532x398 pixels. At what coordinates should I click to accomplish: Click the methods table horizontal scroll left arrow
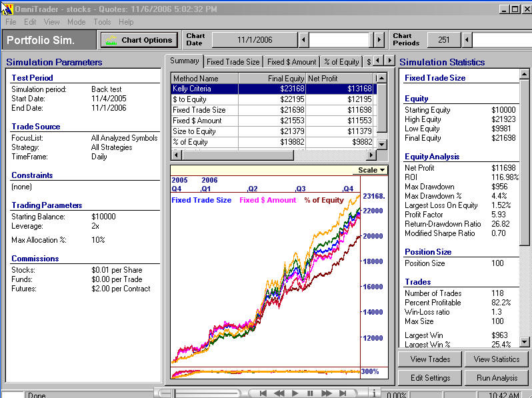pyautogui.click(x=176, y=155)
